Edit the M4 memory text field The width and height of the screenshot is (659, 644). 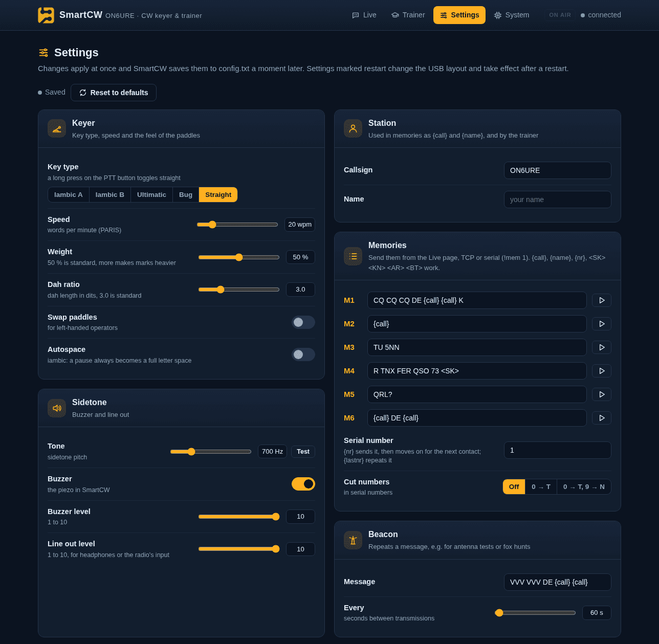477,371
